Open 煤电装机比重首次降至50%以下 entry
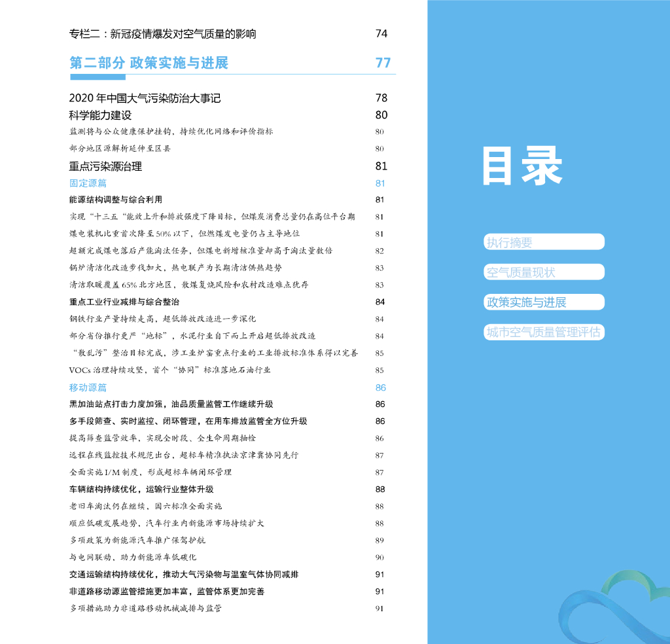Viewport: 670px width, 644px height. [x=185, y=234]
